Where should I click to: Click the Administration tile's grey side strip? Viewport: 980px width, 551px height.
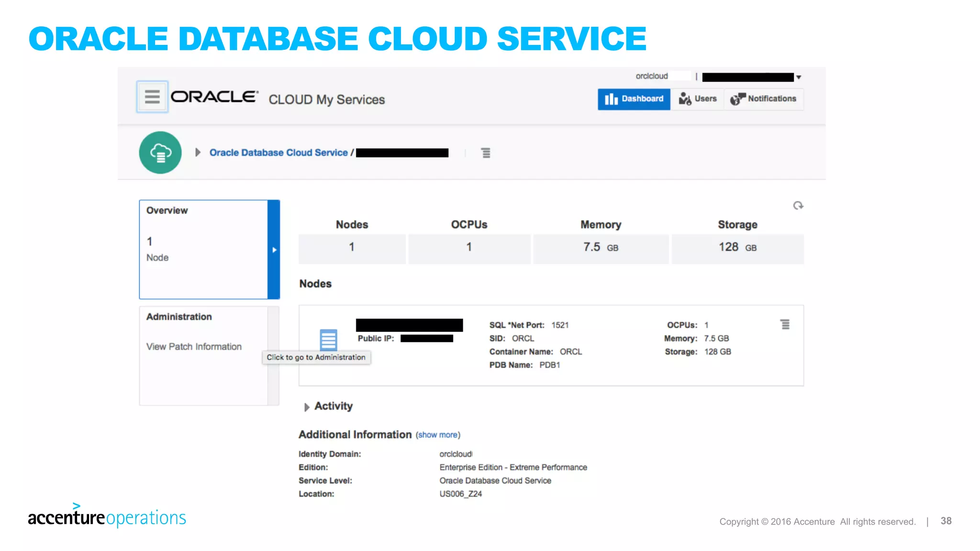click(273, 356)
